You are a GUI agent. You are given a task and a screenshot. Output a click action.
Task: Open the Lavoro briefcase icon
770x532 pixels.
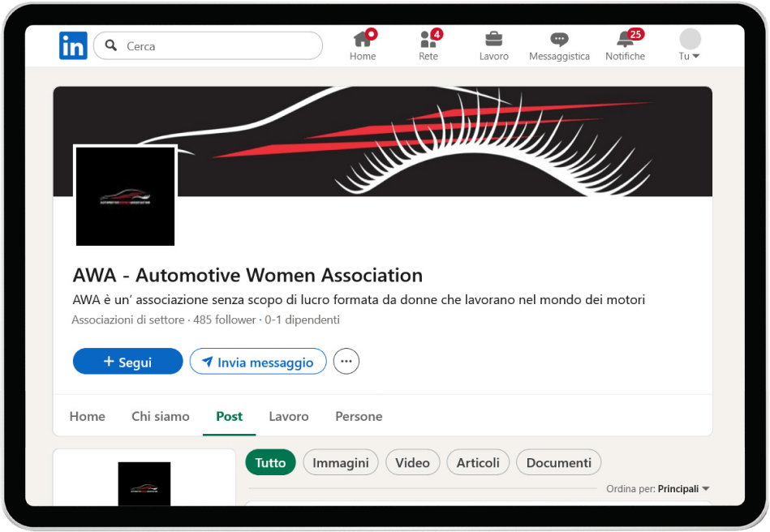pos(493,40)
